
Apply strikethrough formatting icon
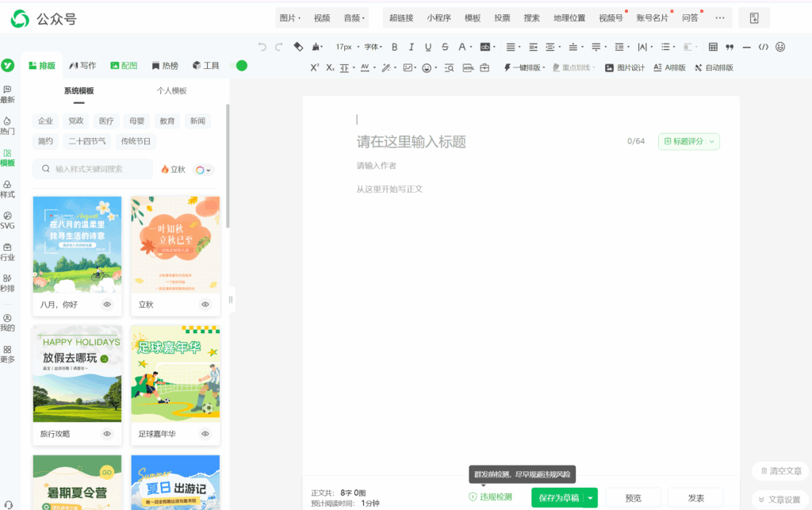point(445,47)
